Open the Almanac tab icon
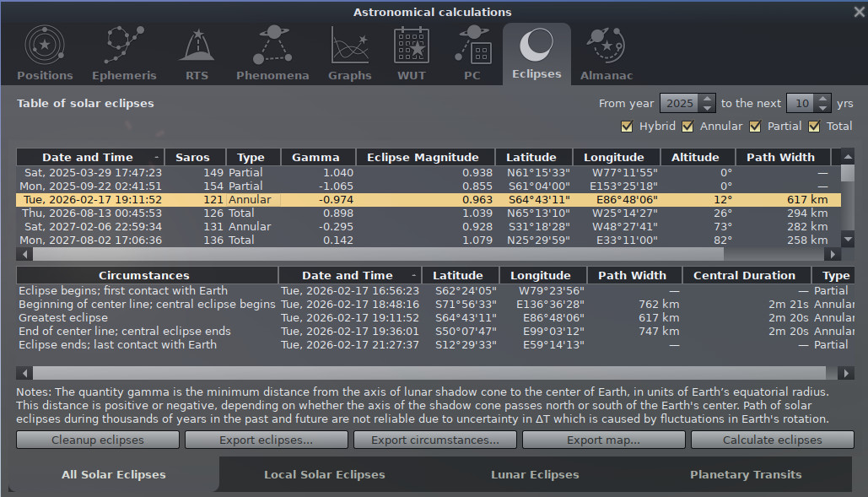The width and height of the screenshot is (868, 497). click(x=606, y=46)
